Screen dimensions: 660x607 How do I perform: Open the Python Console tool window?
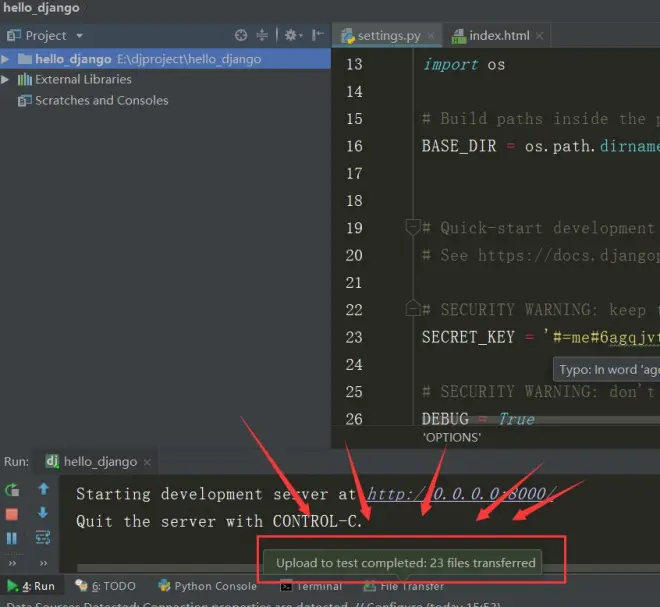pos(206,586)
